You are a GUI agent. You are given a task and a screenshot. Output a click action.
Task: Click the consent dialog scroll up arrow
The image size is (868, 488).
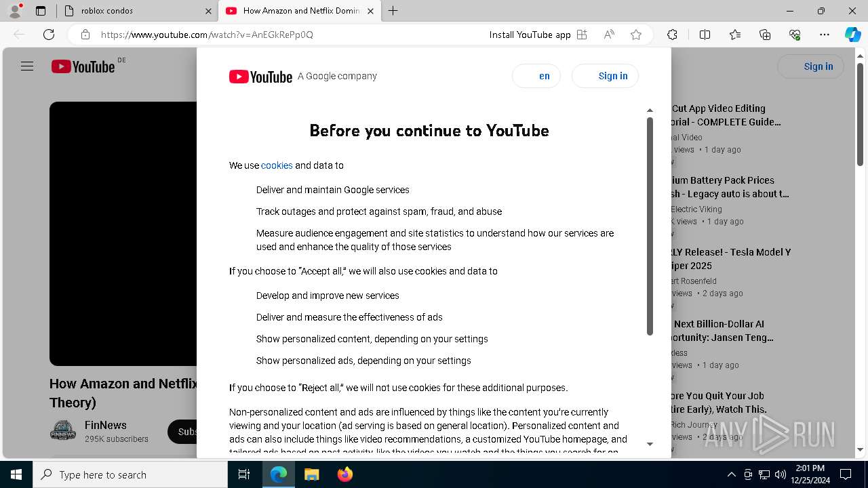[x=650, y=110]
